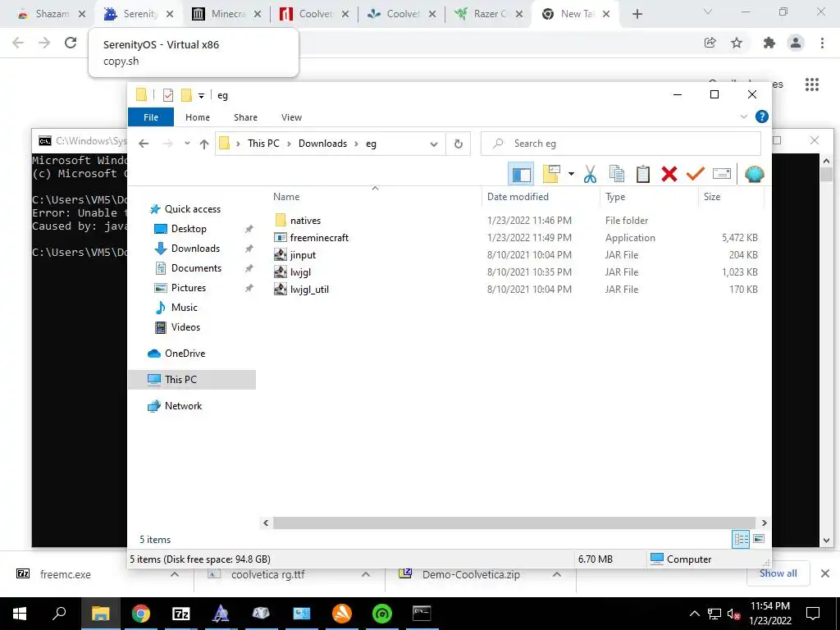Reload the Chrome page
The height and width of the screenshot is (630, 840).
(x=71, y=43)
